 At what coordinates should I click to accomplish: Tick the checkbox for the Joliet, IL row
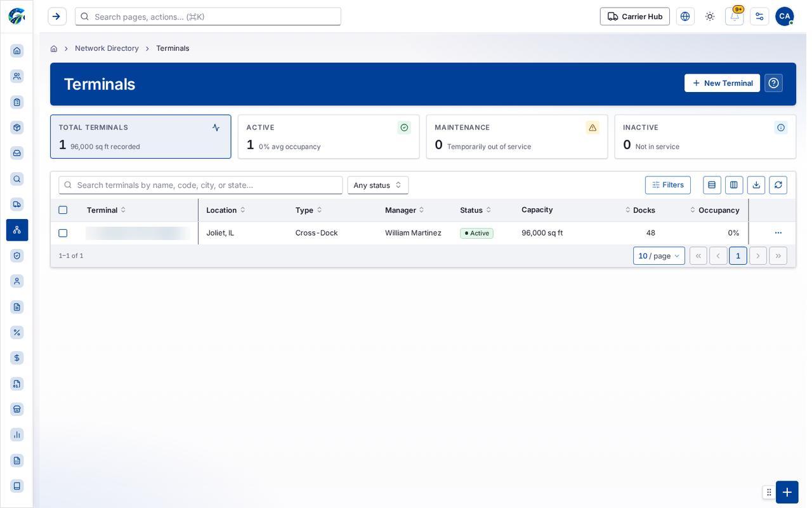coord(63,233)
